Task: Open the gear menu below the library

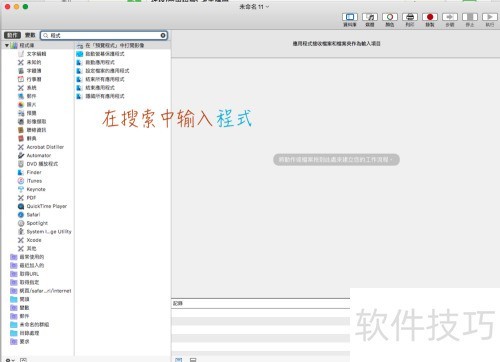Action: [x=10, y=360]
